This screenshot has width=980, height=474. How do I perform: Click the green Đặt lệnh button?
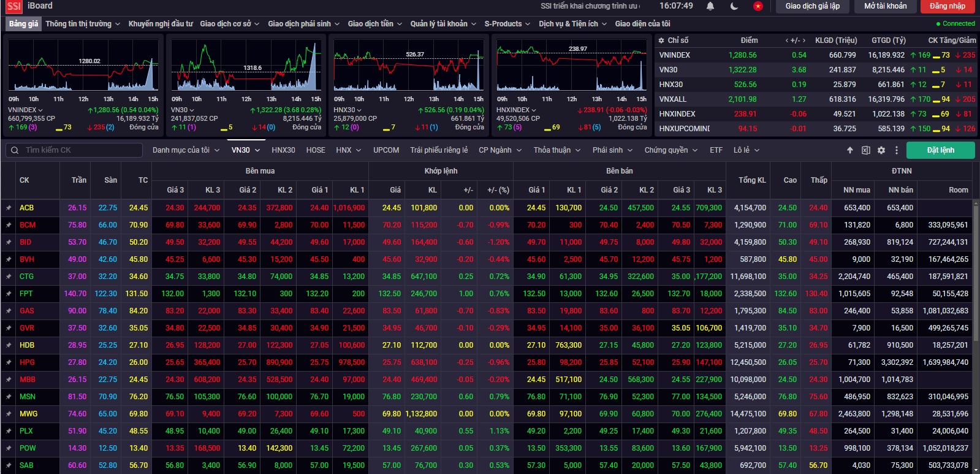click(x=940, y=150)
